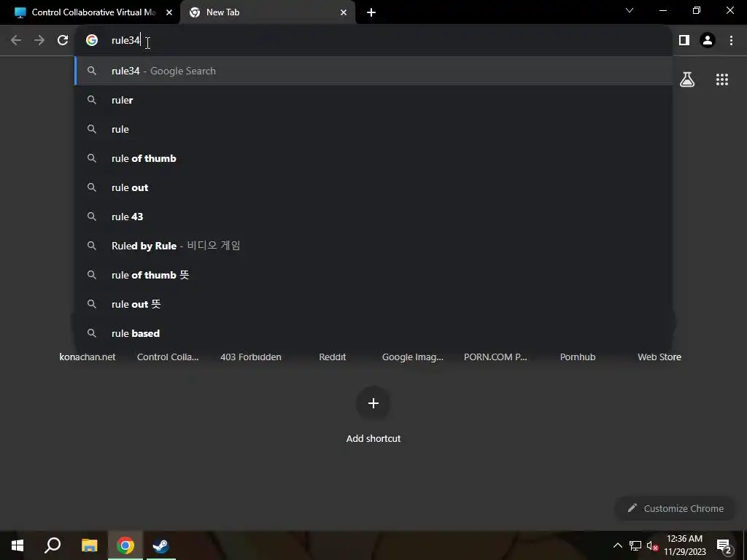
Task: Open the 403 Forbidden shortcut
Action: click(x=251, y=357)
